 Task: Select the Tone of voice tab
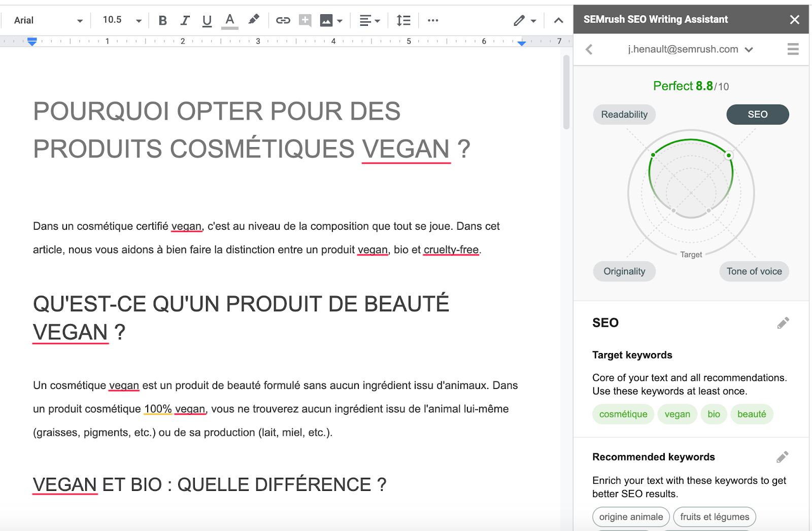point(754,271)
